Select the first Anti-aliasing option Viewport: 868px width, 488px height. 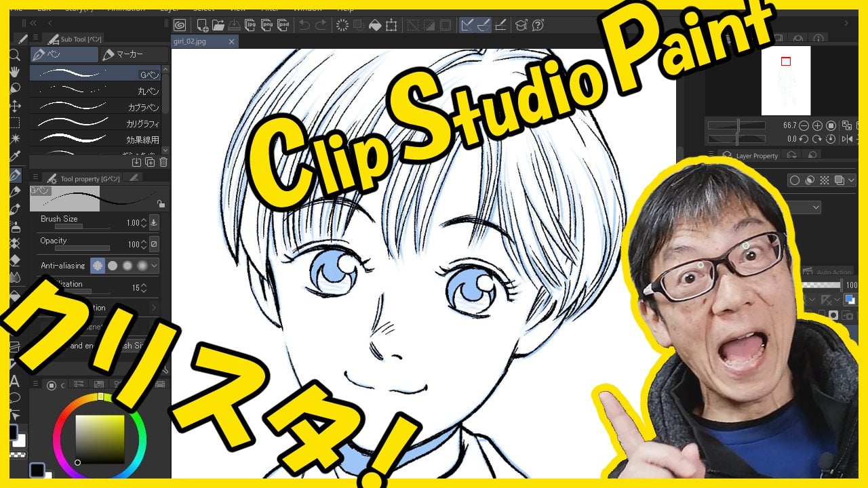[x=98, y=266]
